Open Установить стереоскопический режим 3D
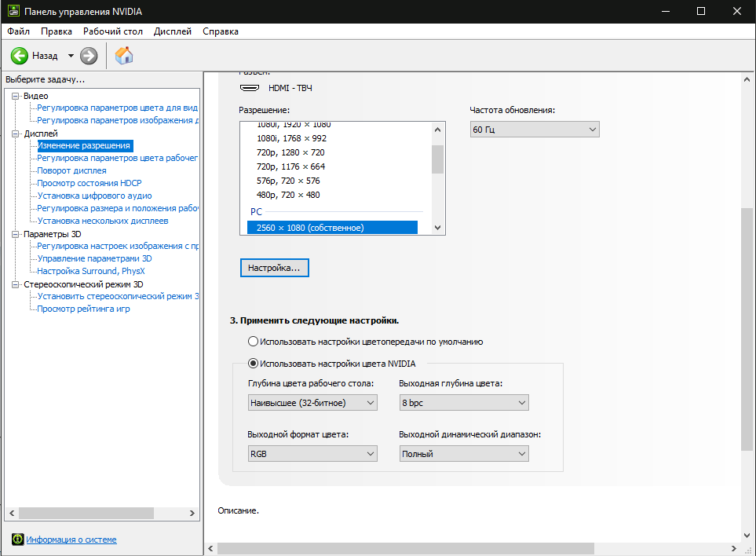Image resolution: width=756 pixels, height=556 pixels. tap(118, 296)
